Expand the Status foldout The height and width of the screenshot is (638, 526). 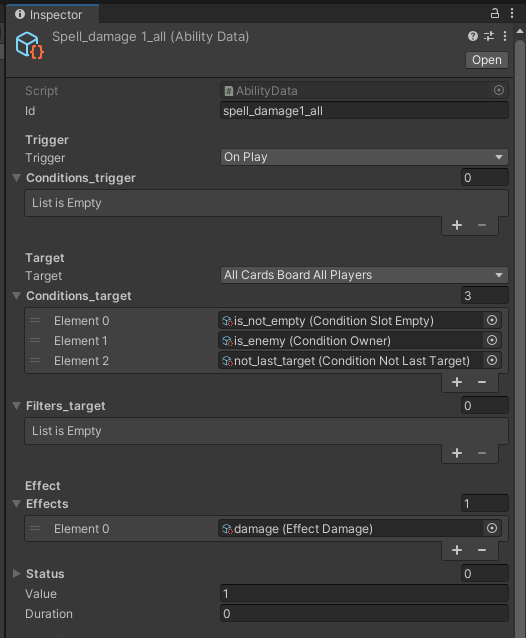(17, 574)
